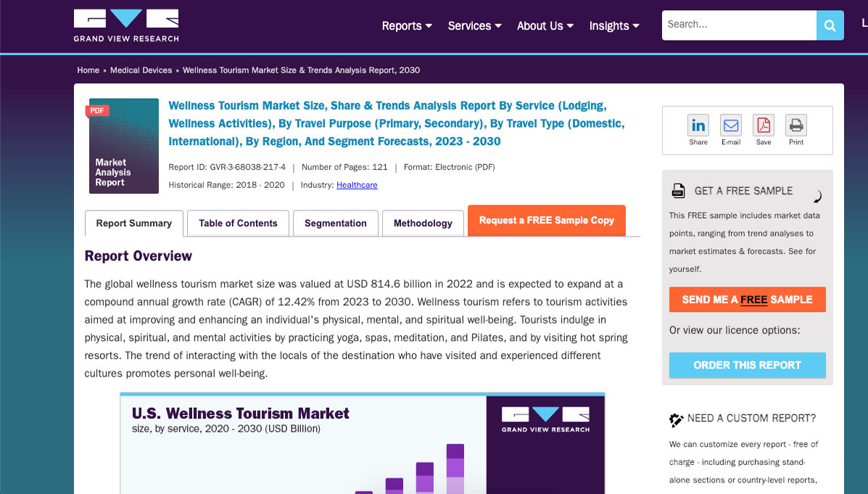The height and width of the screenshot is (494, 868).
Task: Click into the Search input field
Action: (738, 25)
